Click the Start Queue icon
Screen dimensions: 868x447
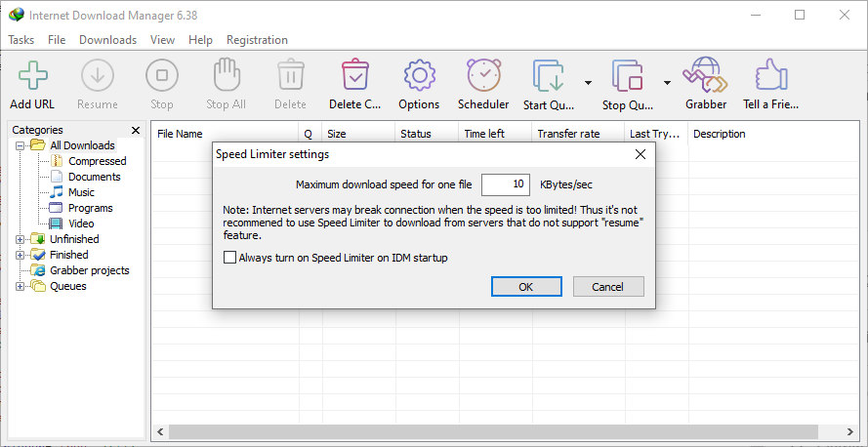549,76
